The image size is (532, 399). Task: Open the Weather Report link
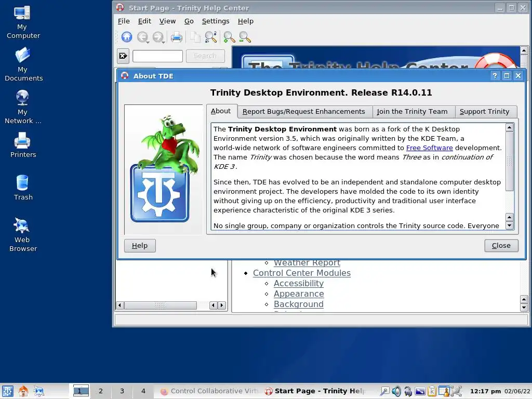307,262
